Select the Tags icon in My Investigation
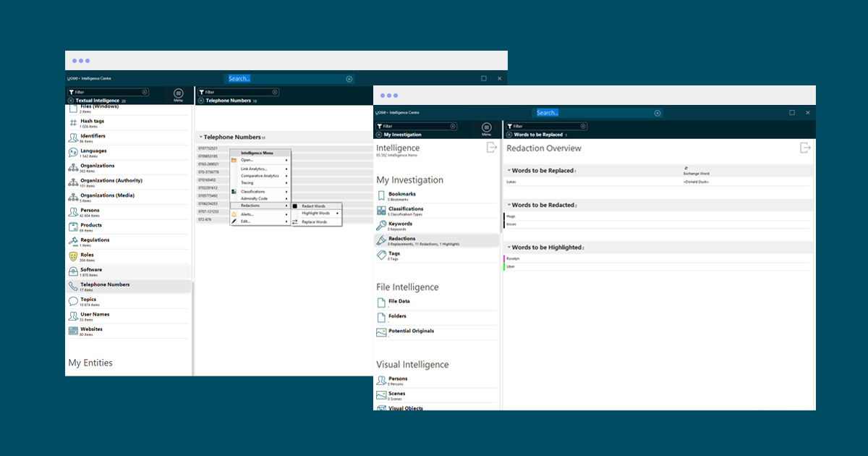The height and width of the screenshot is (456, 868). pos(381,256)
